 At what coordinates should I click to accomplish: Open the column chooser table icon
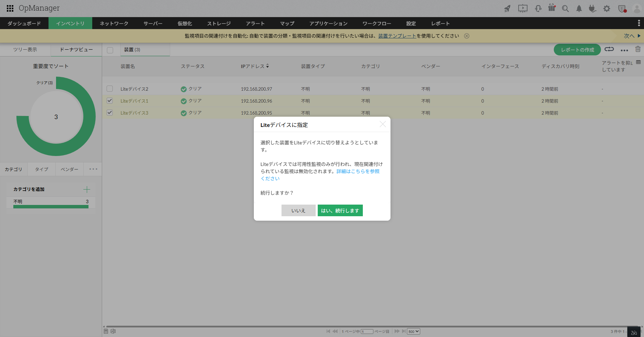pos(638,62)
